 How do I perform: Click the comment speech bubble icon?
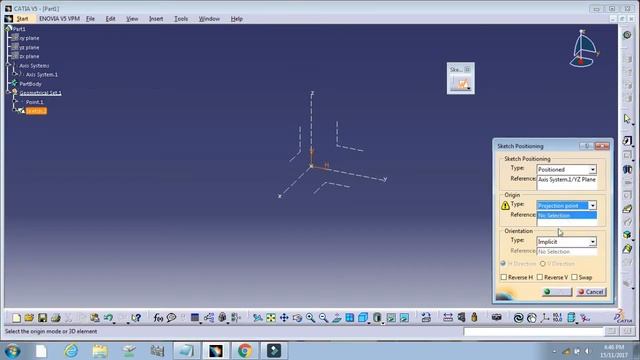pos(171,318)
